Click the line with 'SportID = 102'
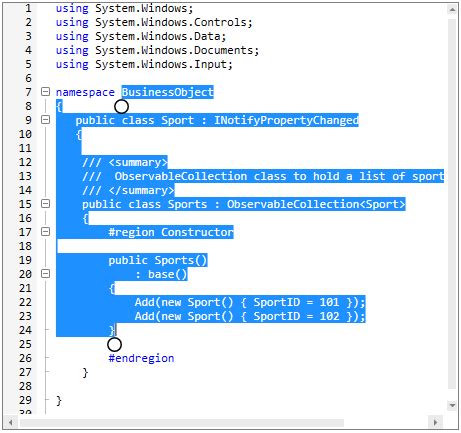 250,316
